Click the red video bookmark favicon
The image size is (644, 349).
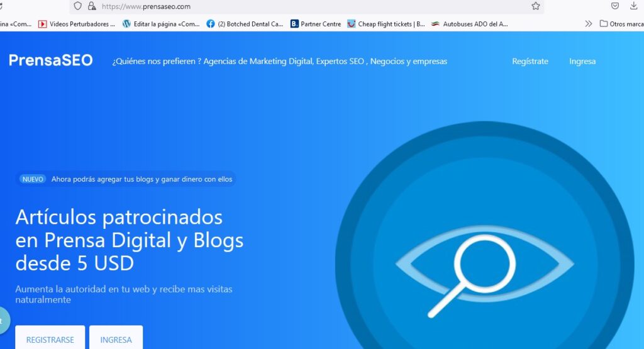42,24
